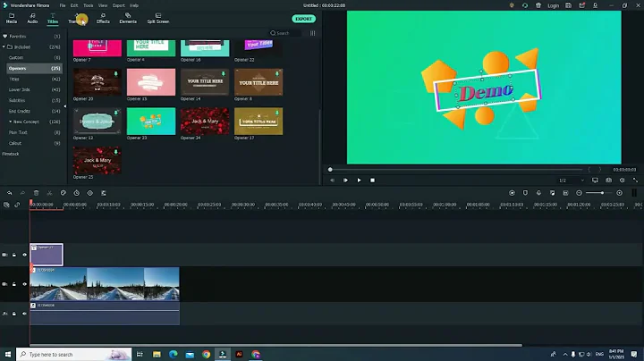Open the preview quality 1/2 dropdown
644x361 pixels.
click(x=572, y=180)
